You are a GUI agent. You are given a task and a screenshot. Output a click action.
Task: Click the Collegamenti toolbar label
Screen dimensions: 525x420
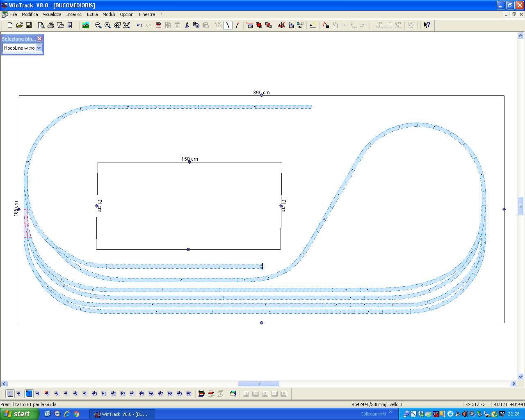pyautogui.click(x=373, y=414)
